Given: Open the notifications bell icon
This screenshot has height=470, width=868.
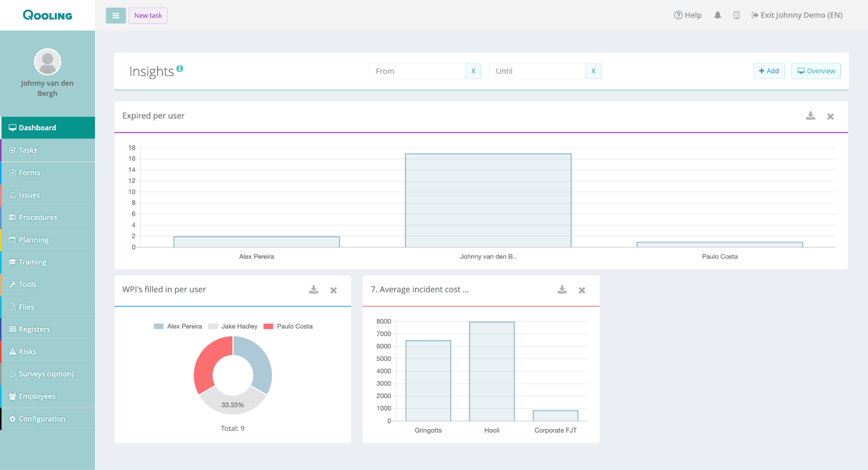Looking at the screenshot, I should click(718, 15).
